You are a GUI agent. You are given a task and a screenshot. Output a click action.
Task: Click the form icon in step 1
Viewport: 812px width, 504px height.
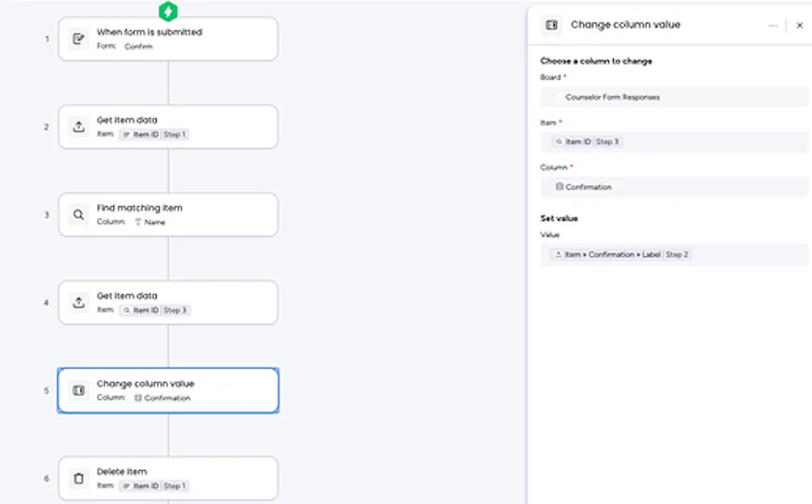point(79,39)
